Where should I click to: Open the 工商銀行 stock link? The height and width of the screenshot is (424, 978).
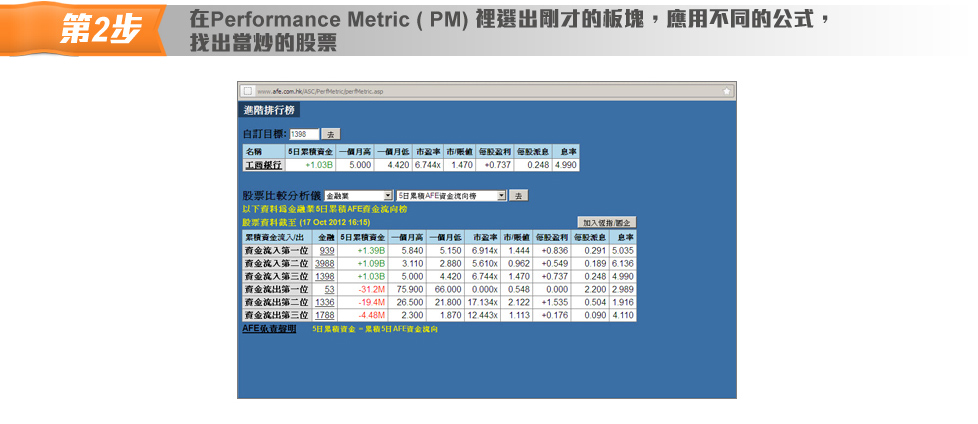(x=263, y=165)
